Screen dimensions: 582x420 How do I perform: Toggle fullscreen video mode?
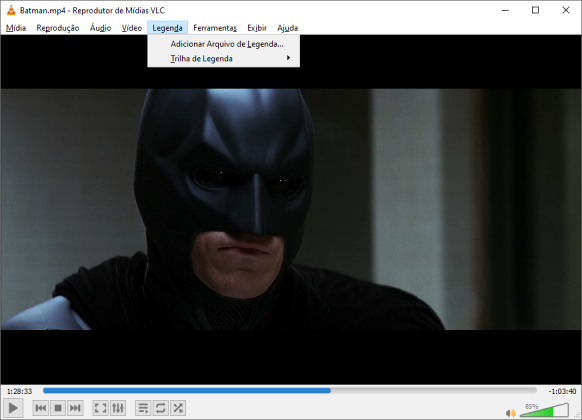click(100, 408)
